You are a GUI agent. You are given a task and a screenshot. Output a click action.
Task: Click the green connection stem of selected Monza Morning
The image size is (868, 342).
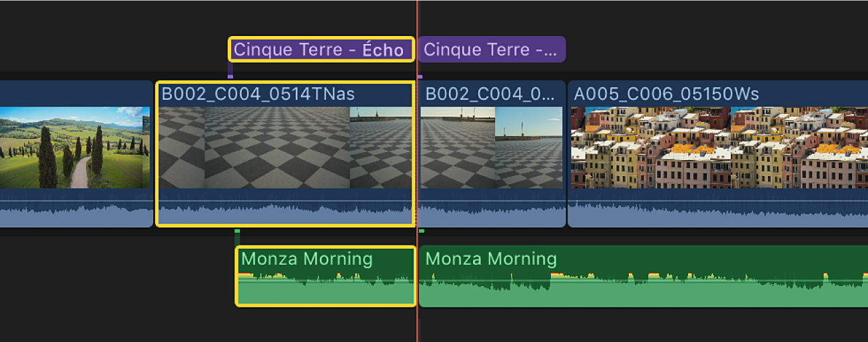point(237,237)
